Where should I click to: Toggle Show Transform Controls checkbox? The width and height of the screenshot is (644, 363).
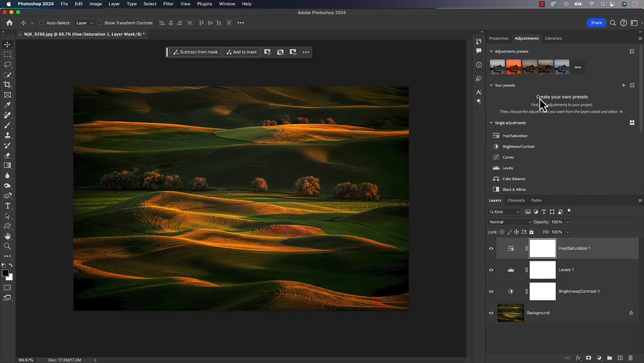point(99,23)
